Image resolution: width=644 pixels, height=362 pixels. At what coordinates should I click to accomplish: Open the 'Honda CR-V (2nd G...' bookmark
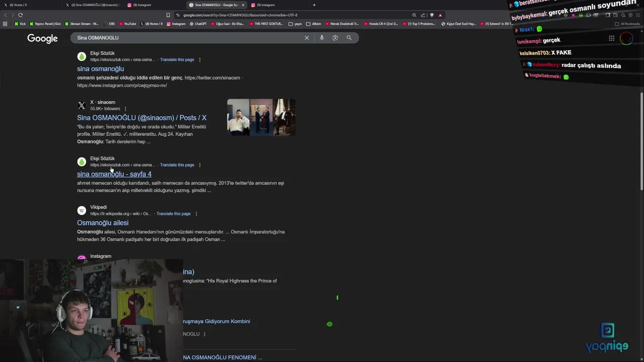tap(381, 24)
